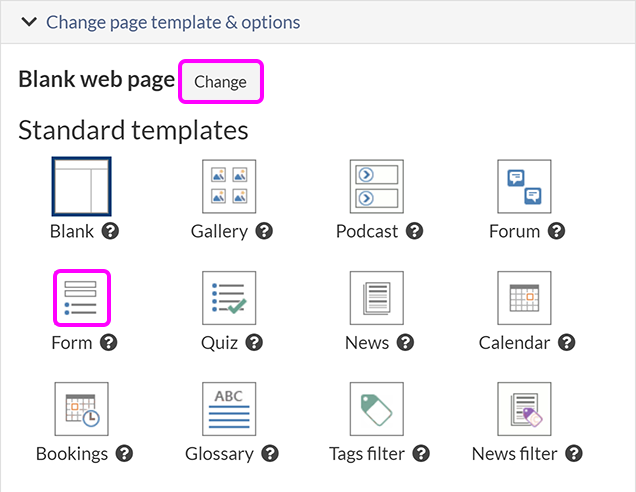This screenshot has width=636, height=492.
Task: Pick the Podcast template icon
Action: [377, 186]
